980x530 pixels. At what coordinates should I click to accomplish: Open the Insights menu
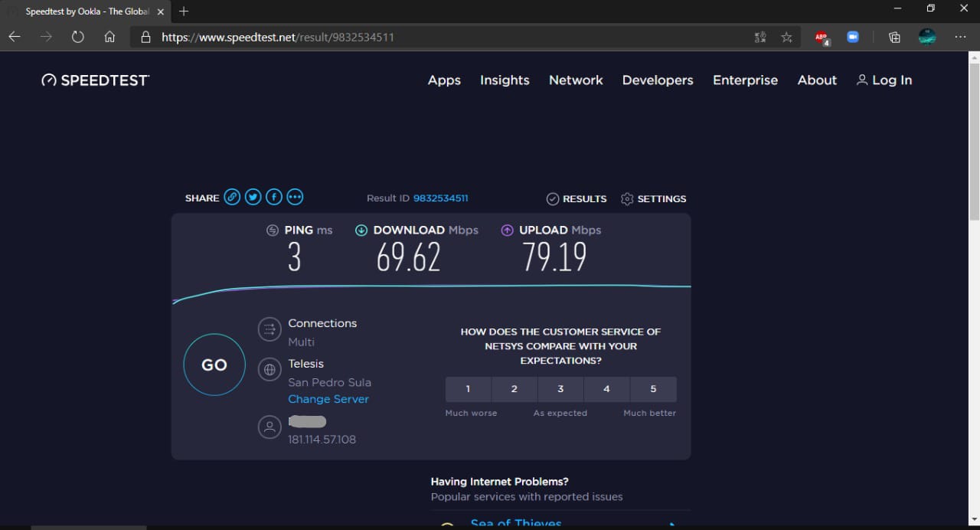[x=505, y=80]
